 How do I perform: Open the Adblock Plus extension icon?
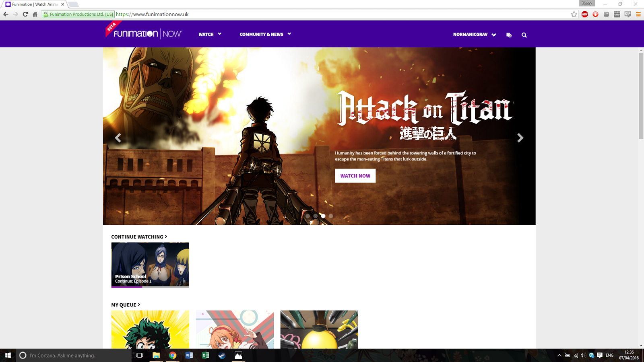(584, 14)
